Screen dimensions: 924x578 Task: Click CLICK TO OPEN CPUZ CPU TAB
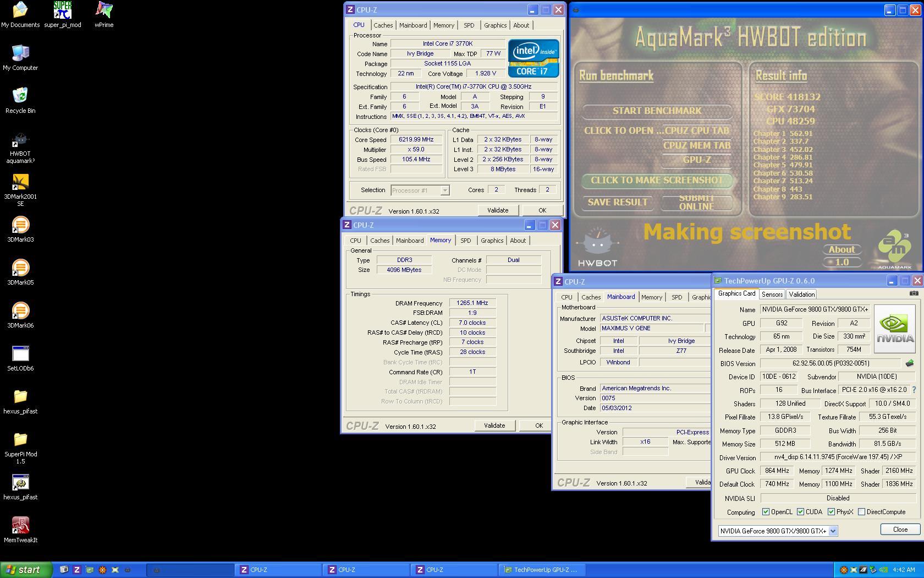657,130
